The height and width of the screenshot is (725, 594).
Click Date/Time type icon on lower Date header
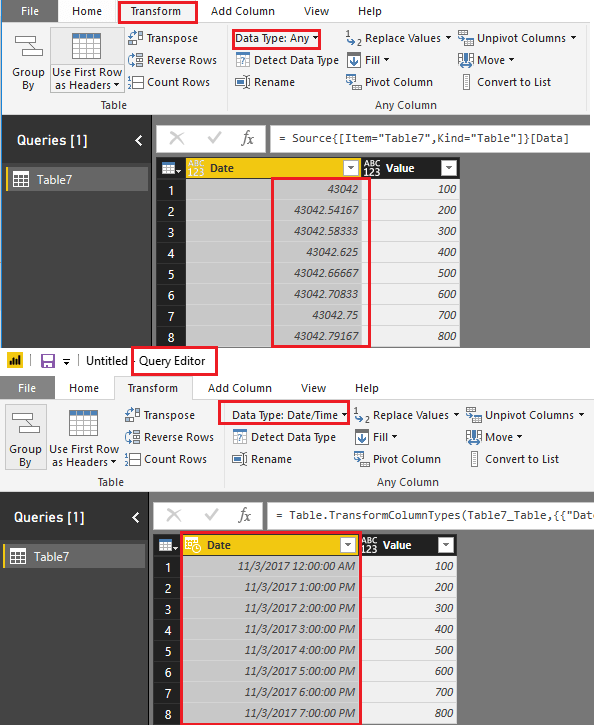tap(193, 545)
